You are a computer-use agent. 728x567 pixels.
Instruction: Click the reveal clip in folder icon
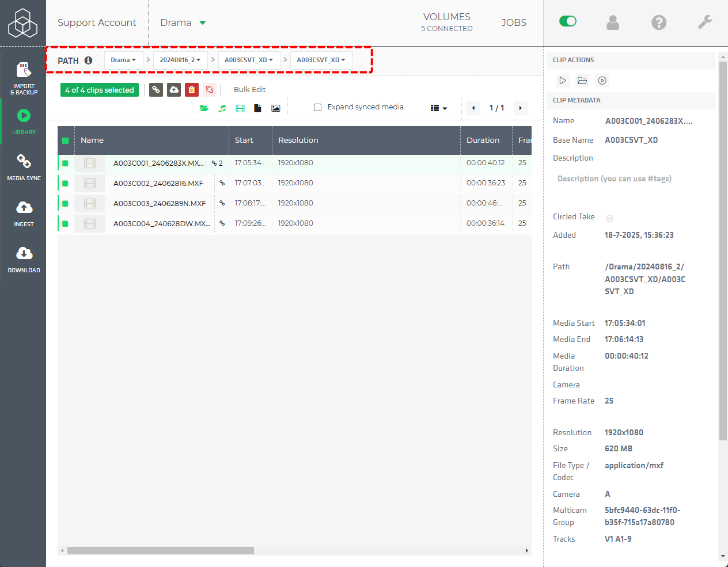[x=582, y=80]
